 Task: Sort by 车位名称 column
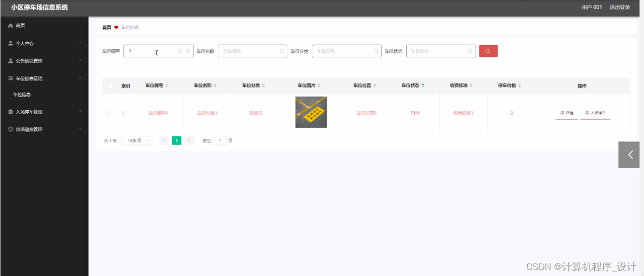click(215, 86)
